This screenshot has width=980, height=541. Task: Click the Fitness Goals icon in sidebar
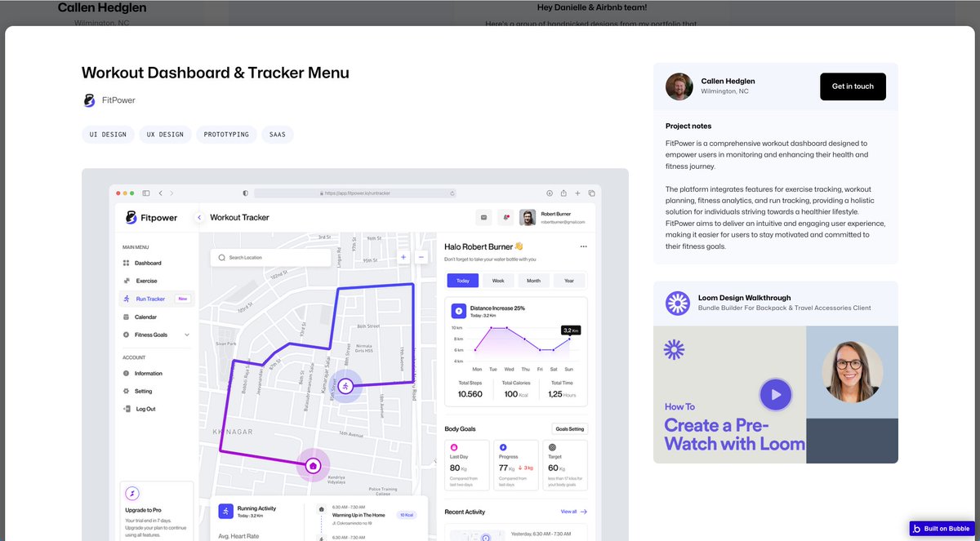coord(126,335)
